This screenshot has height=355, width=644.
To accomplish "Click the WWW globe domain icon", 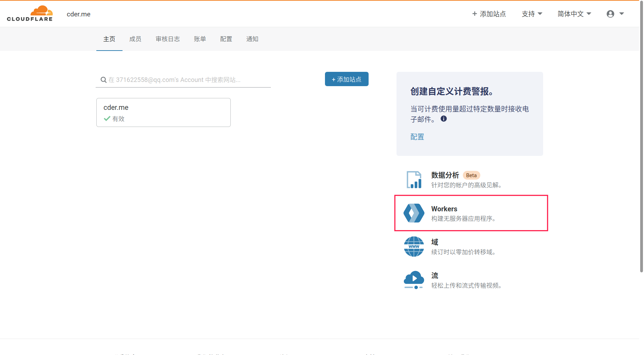I will coord(414,247).
